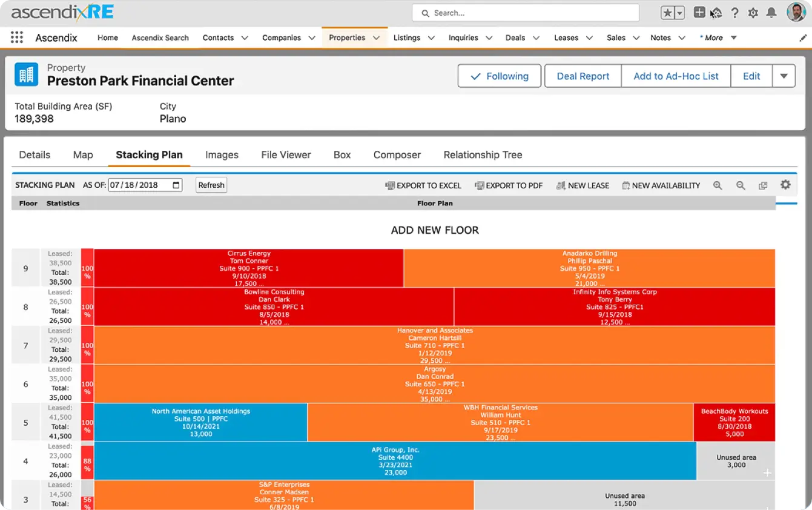
Task: Click the global actions plus icon
Action: [699, 13]
